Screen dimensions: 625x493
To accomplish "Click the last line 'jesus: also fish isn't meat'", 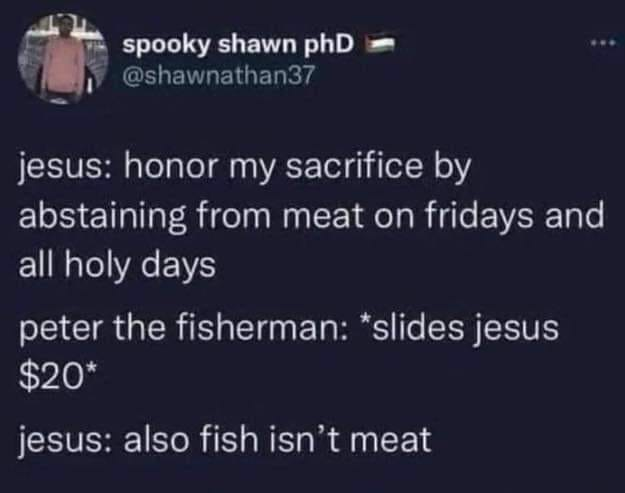I will point(226,440).
